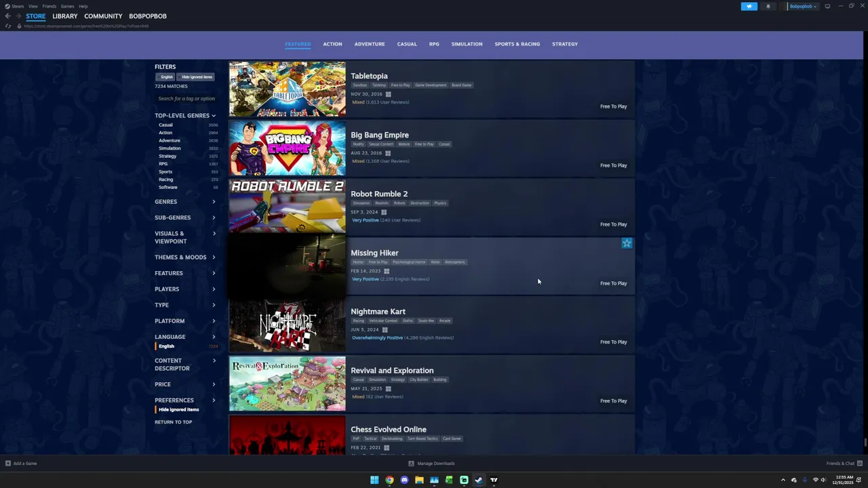Image resolution: width=868 pixels, height=488 pixels.
Task: Expand the Genres filter section
Action: point(185,202)
